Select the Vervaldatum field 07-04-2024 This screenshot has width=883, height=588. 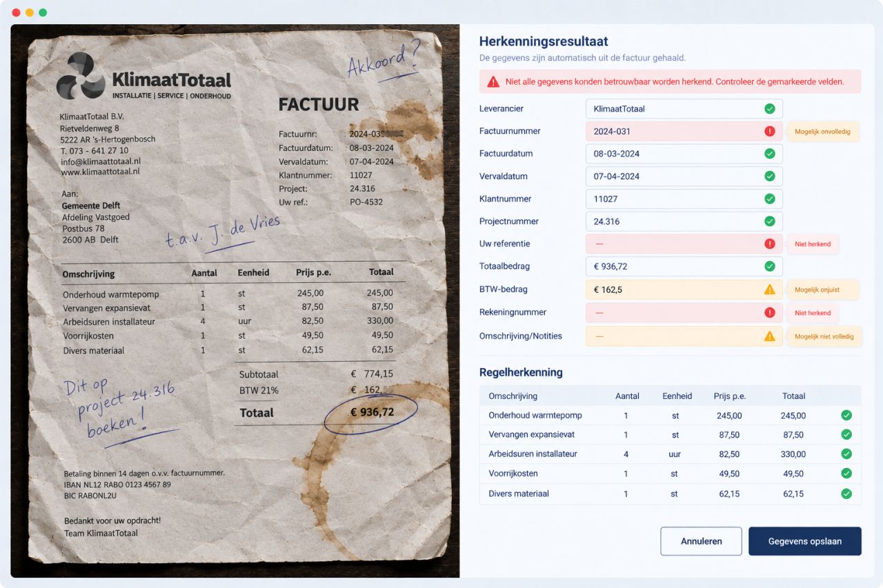click(x=684, y=176)
